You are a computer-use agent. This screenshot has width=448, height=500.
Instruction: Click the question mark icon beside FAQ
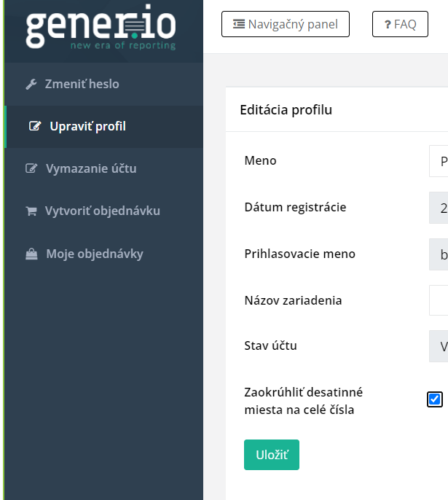[388, 24]
